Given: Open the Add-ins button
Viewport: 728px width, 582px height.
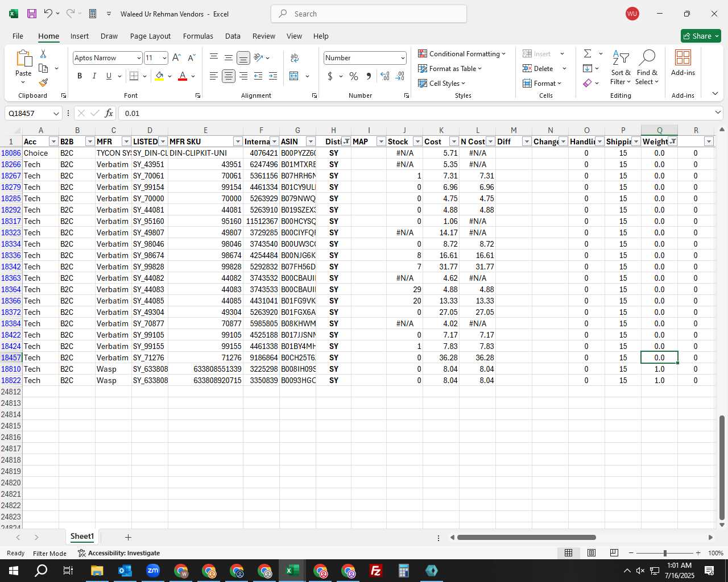Looking at the screenshot, I should (683, 63).
